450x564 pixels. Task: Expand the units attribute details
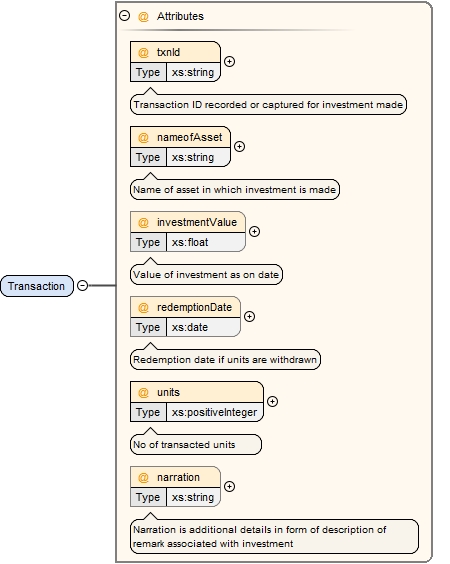coord(273,401)
